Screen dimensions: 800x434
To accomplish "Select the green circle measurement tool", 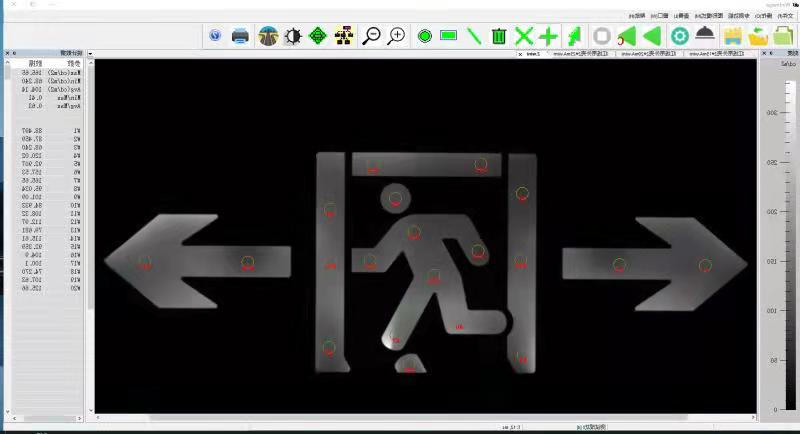I will [424, 36].
